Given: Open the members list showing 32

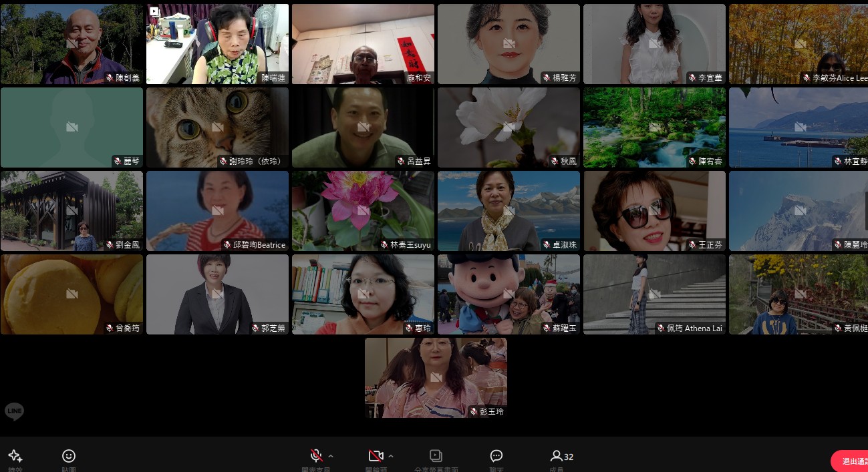Looking at the screenshot, I should (x=561, y=457).
